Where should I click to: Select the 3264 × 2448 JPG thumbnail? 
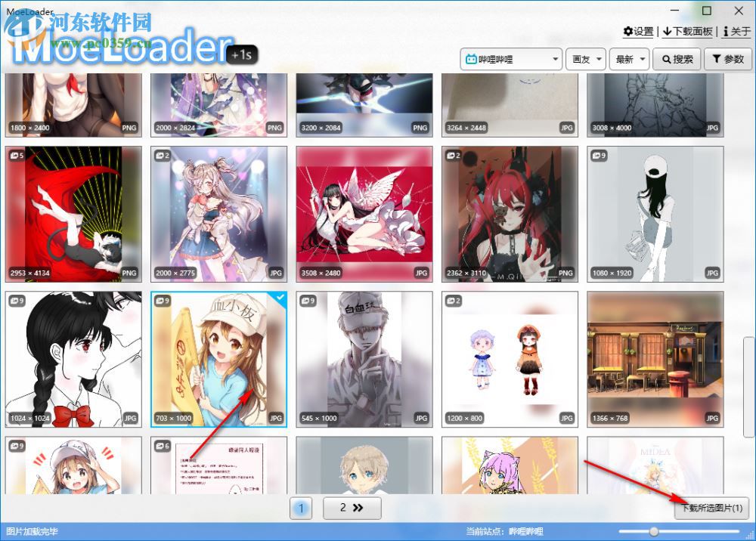point(510,105)
